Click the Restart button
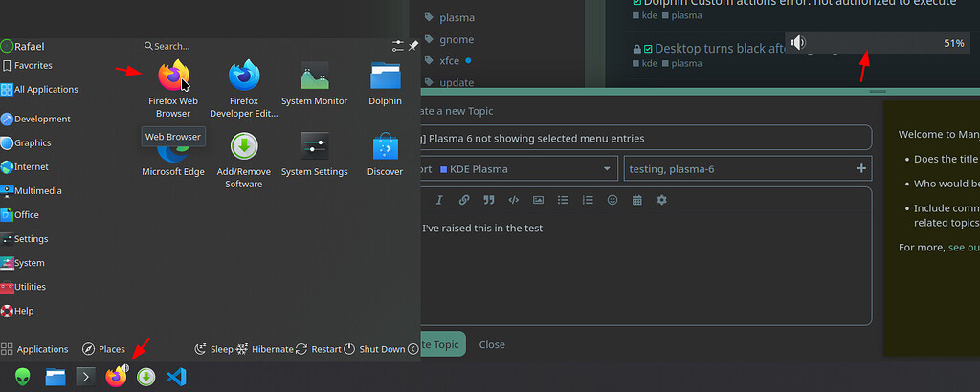980x392 pixels. [x=319, y=349]
